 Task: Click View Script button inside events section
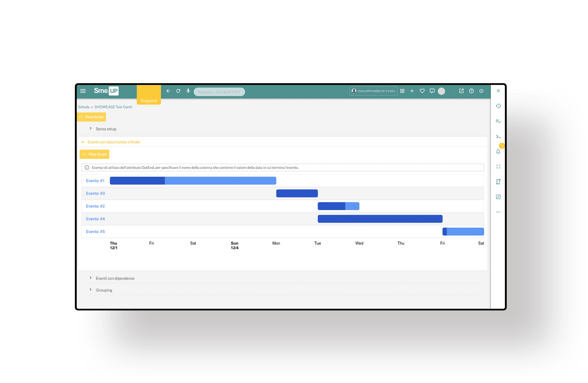(x=94, y=154)
